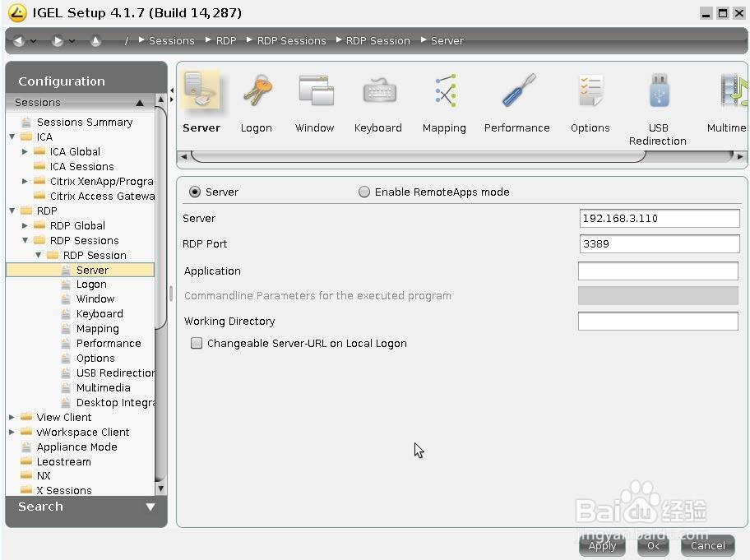Collapse the ICA tree node
This screenshot has width=750, height=560.
coord(12,137)
